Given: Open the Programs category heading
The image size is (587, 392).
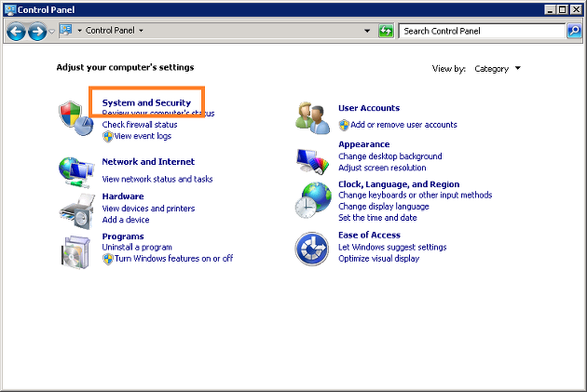Looking at the screenshot, I should tap(123, 237).
